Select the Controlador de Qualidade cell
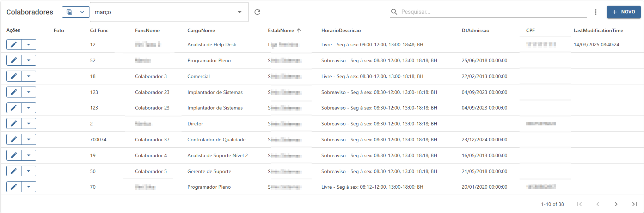The width and height of the screenshot is (644, 213). (x=216, y=140)
